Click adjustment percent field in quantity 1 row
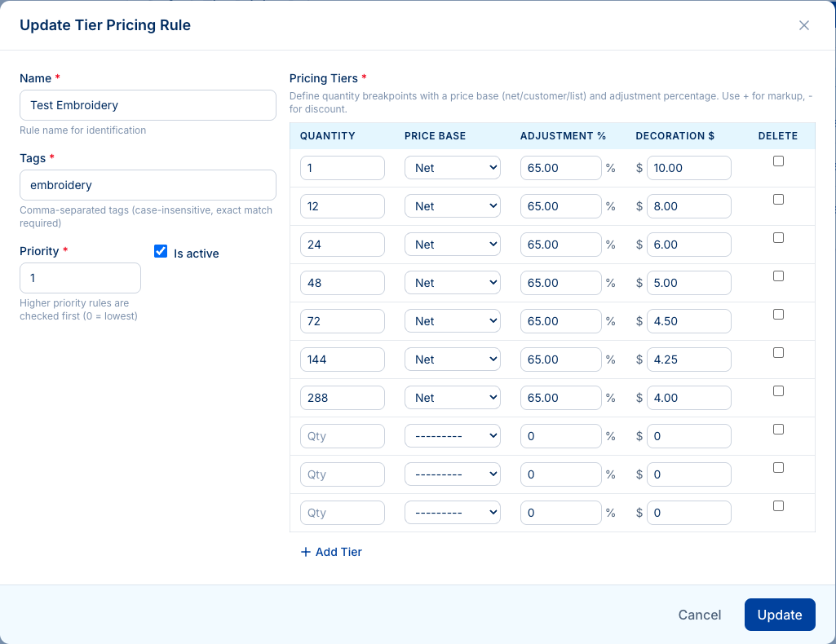This screenshot has width=836, height=644. (561, 168)
